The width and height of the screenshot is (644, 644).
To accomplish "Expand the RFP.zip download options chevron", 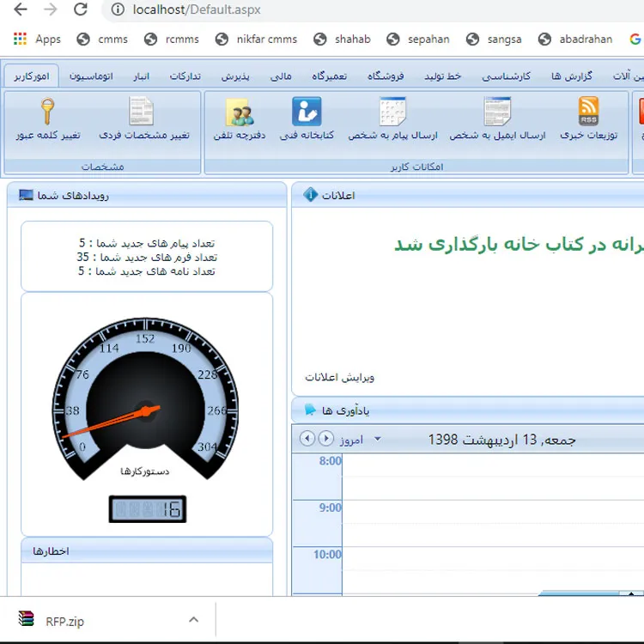I will (194, 620).
